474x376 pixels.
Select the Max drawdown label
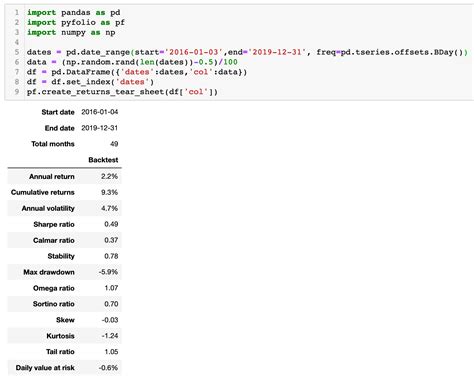49,272
